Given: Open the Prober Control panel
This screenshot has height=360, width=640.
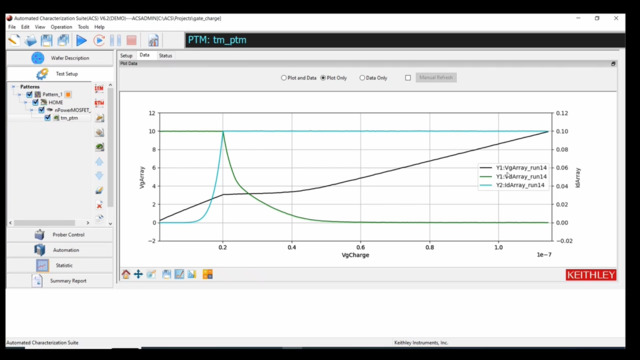Looking at the screenshot, I should [60, 235].
